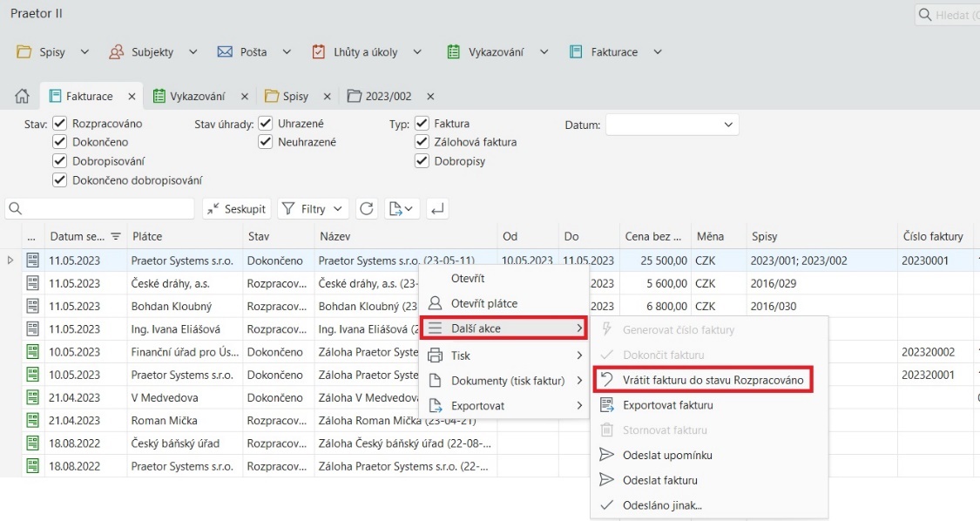This screenshot has width=980, height=521.
Task: Open Spisy module in top navigation
Action: pos(52,52)
